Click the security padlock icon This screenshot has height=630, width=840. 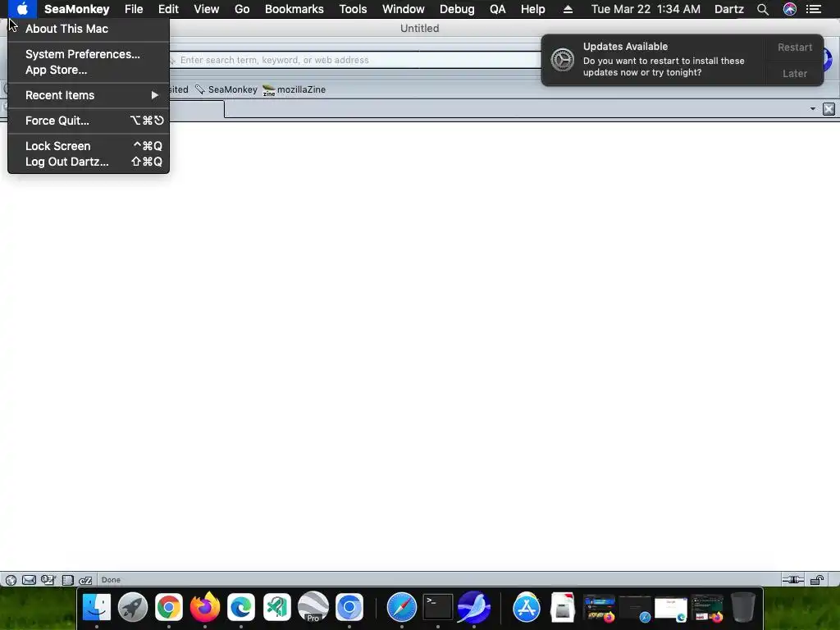[817, 580]
